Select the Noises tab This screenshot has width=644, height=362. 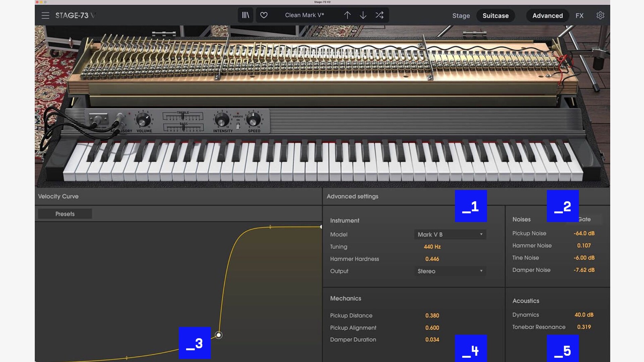tap(521, 219)
